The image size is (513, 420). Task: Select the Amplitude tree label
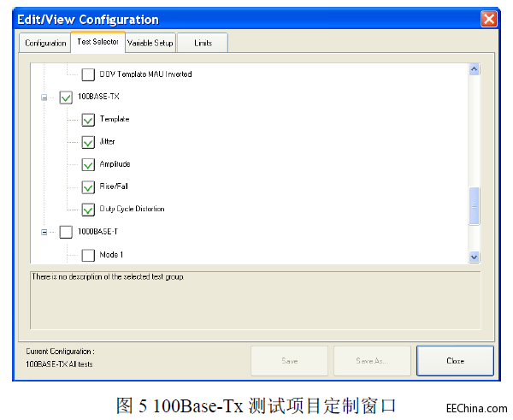(x=115, y=163)
